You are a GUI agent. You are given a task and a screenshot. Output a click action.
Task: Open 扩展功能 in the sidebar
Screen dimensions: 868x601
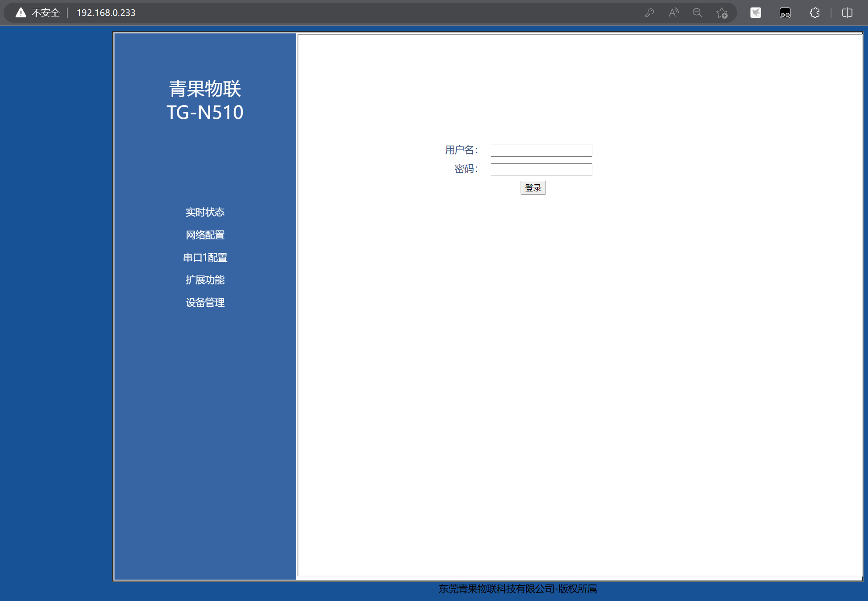pos(205,280)
